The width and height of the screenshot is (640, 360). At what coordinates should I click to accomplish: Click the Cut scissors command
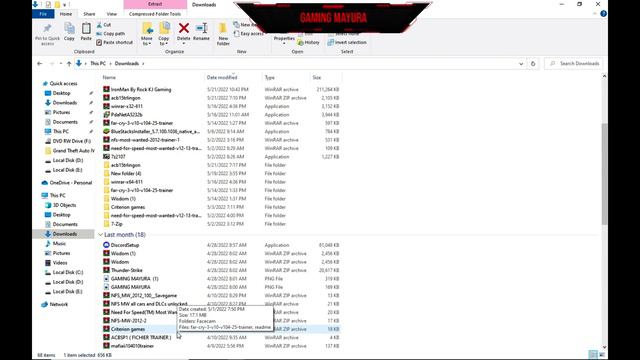point(104,25)
